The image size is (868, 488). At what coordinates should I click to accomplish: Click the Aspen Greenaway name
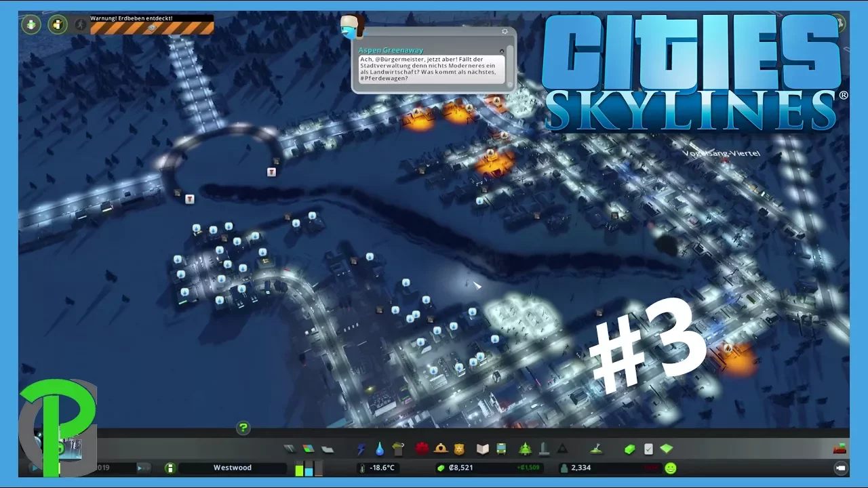click(x=391, y=50)
